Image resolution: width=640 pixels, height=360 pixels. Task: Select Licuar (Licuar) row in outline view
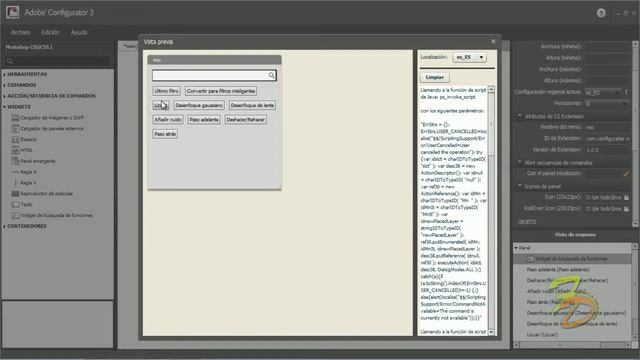(x=572, y=335)
